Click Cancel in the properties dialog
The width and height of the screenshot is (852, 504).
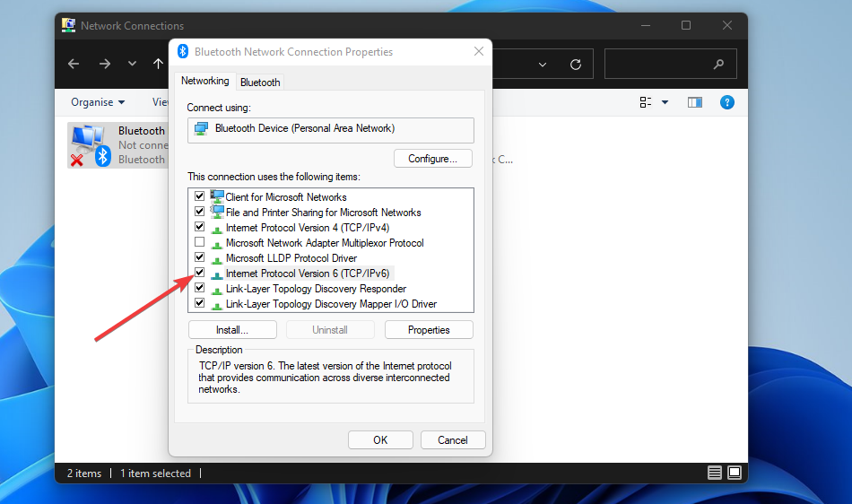coord(453,440)
